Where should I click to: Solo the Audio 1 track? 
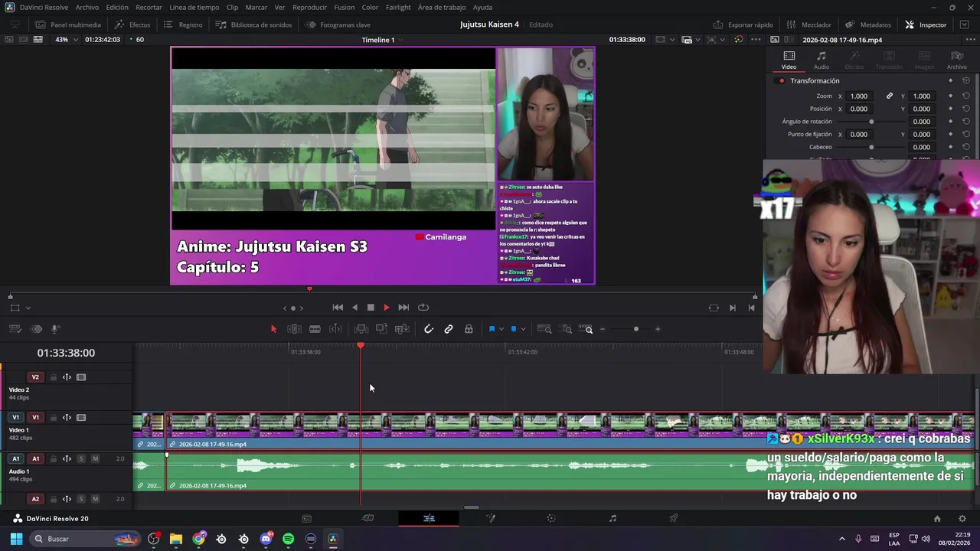[81, 458]
